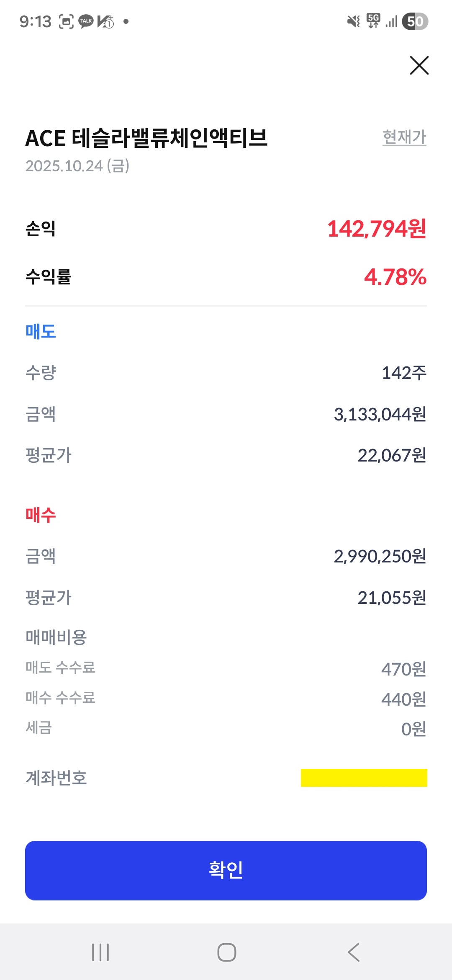Viewport: 452px width, 980px height.
Task: Tap the 현재가 link
Action: tap(404, 137)
